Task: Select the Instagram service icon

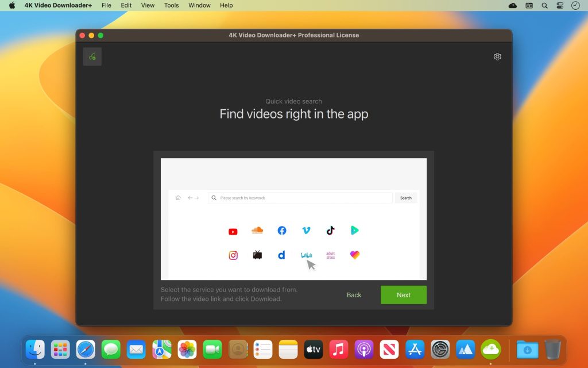Action: [x=233, y=255]
